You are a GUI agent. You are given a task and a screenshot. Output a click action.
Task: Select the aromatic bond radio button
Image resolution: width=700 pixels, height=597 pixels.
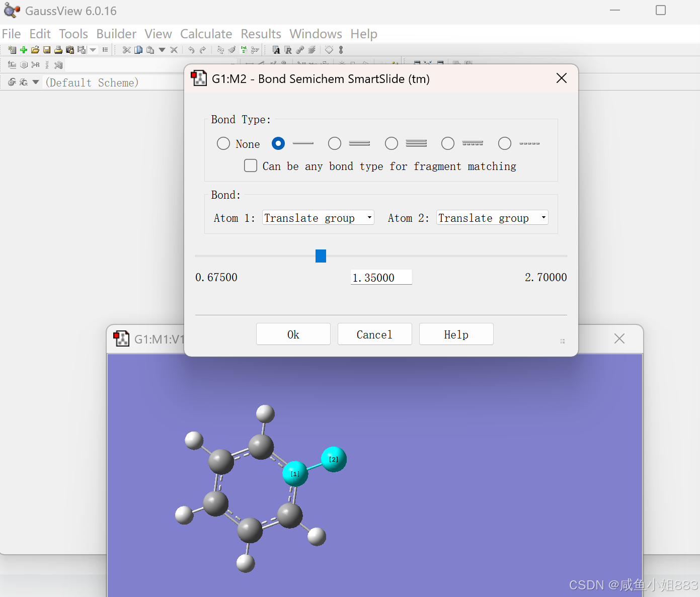(x=448, y=144)
